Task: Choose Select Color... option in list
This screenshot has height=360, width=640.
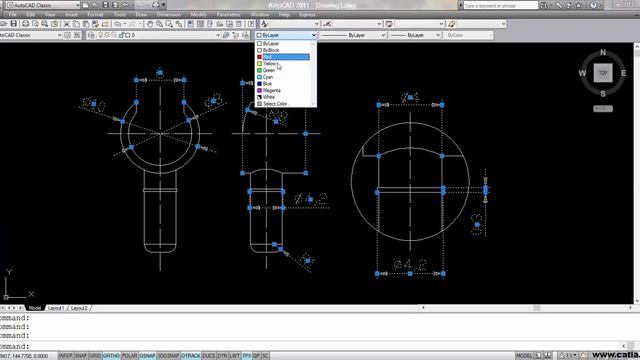Action: tap(284, 104)
